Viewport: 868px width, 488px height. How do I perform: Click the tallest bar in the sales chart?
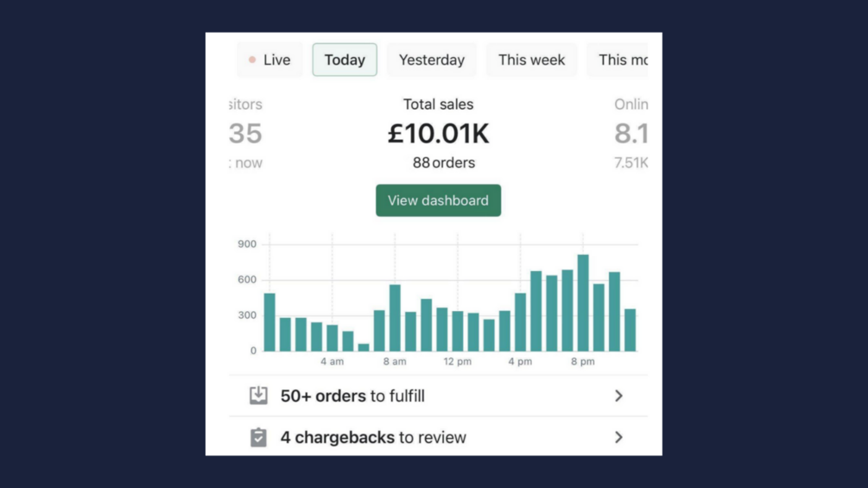pos(583,302)
